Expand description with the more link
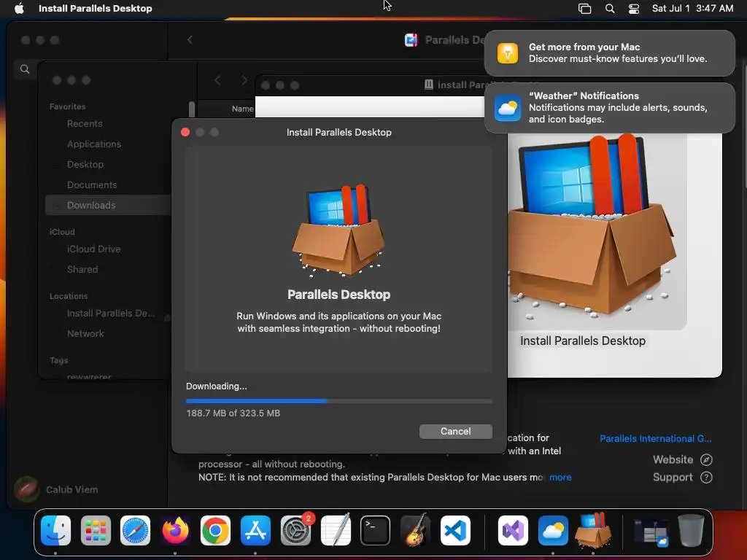The image size is (747, 560). [560, 477]
